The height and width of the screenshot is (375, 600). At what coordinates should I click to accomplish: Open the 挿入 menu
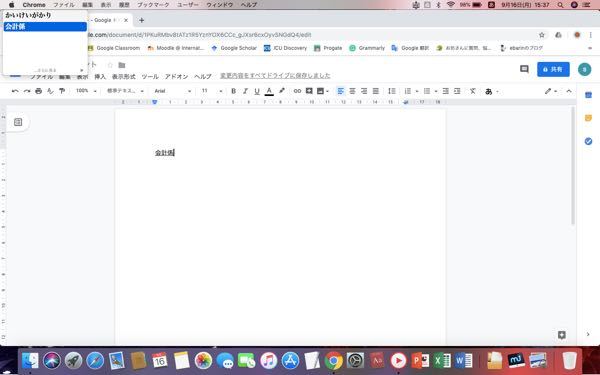pyautogui.click(x=100, y=77)
